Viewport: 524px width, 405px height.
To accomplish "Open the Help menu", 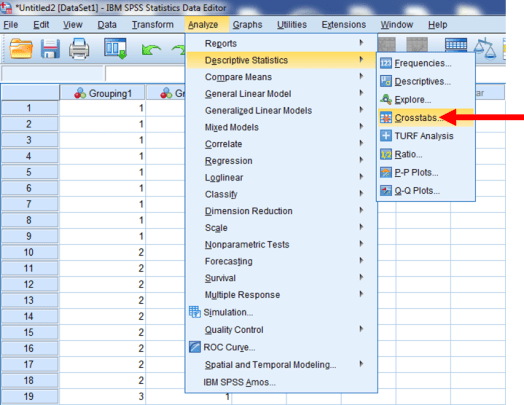I will [437, 25].
